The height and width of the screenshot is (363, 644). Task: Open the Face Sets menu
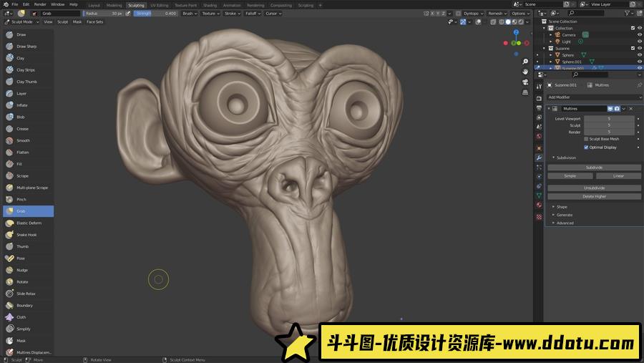click(95, 21)
